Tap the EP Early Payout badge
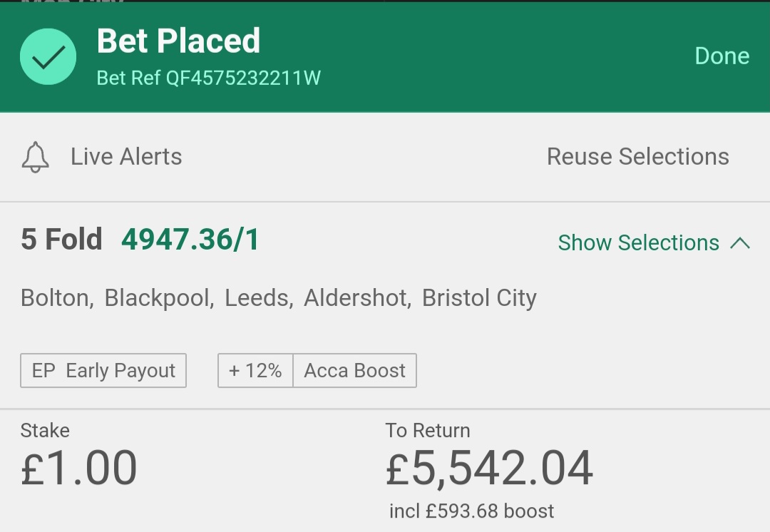This screenshot has height=532, width=770. coord(103,370)
